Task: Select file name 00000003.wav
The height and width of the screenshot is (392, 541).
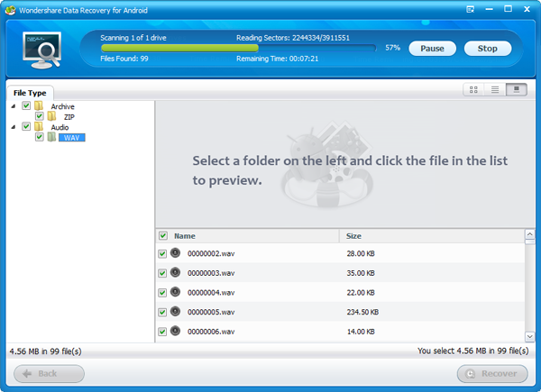Action: tap(211, 273)
